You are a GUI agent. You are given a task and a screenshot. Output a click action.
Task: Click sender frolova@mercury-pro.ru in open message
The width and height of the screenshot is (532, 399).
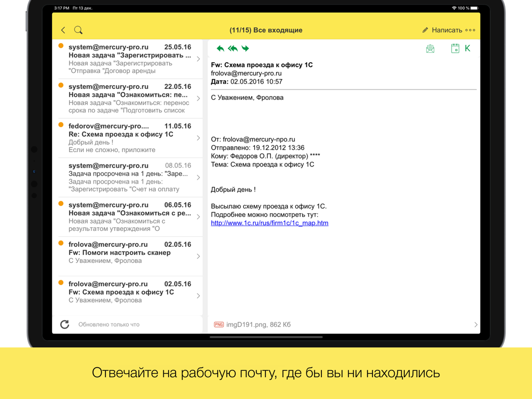[x=246, y=73]
